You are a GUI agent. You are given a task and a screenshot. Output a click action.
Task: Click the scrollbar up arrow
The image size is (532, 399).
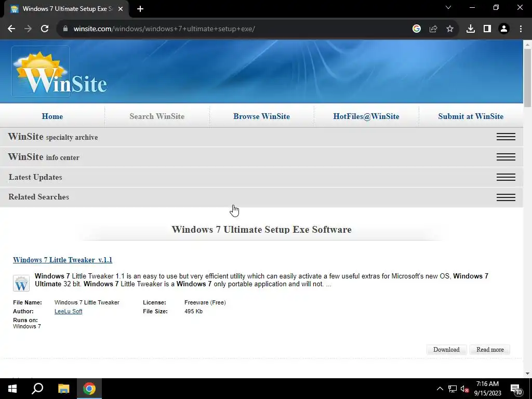click(528, 45)
